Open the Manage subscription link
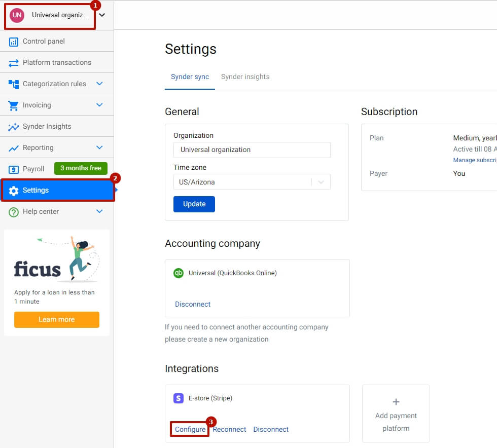This screenshot has width=497, height=448. click(475, 160)
